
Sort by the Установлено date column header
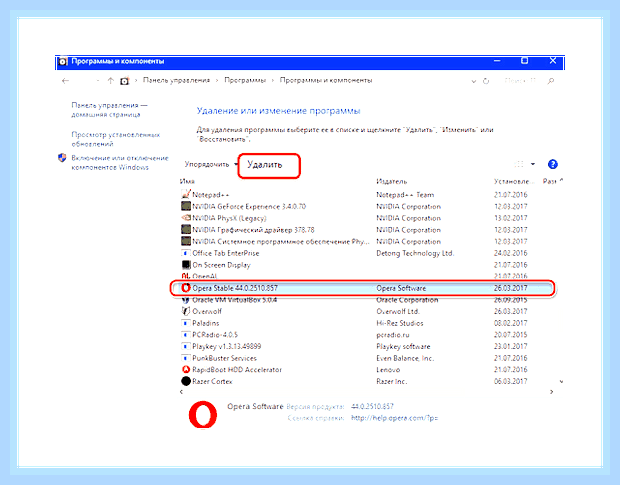click(x=514, y=181)
